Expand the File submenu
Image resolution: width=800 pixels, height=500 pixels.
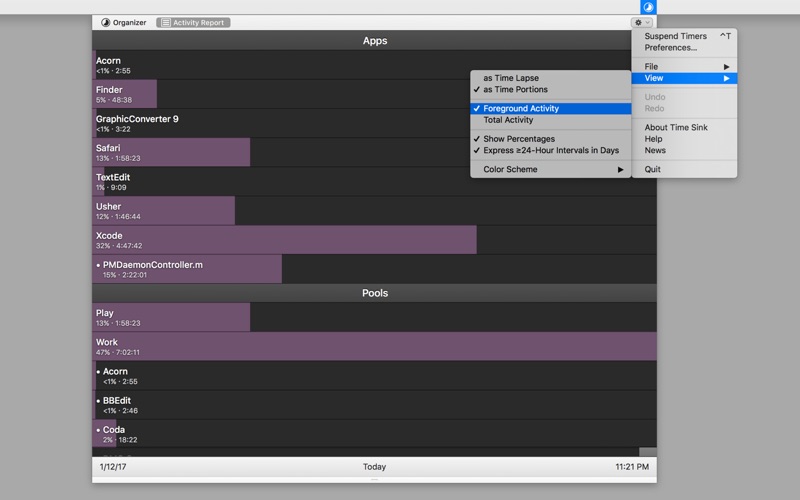[684, 66]
